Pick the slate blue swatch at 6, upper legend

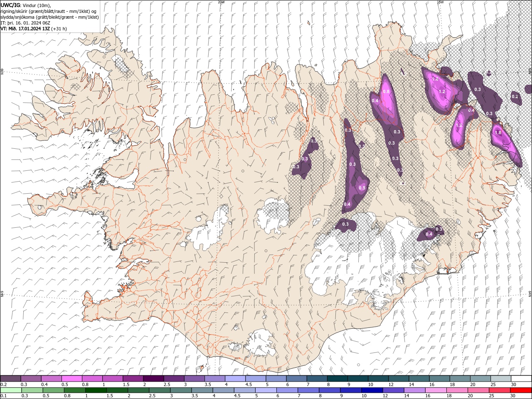pos(296,379)
